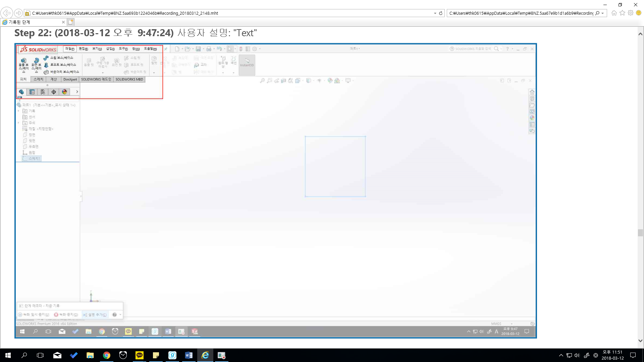The width and height of the screenshot is (644, 362).
Task: Select 우측면 plane in the feature tree
Action: coord(31,146)
